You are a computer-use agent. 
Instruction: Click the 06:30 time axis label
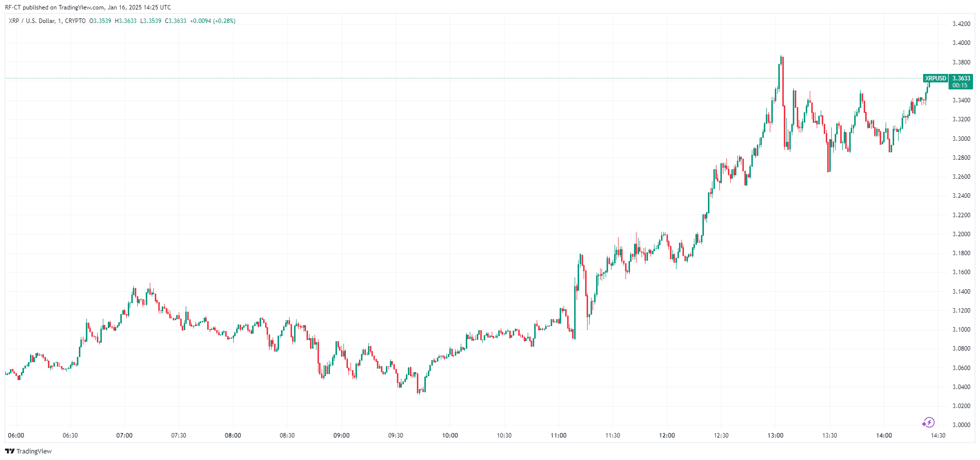point(70,436)
